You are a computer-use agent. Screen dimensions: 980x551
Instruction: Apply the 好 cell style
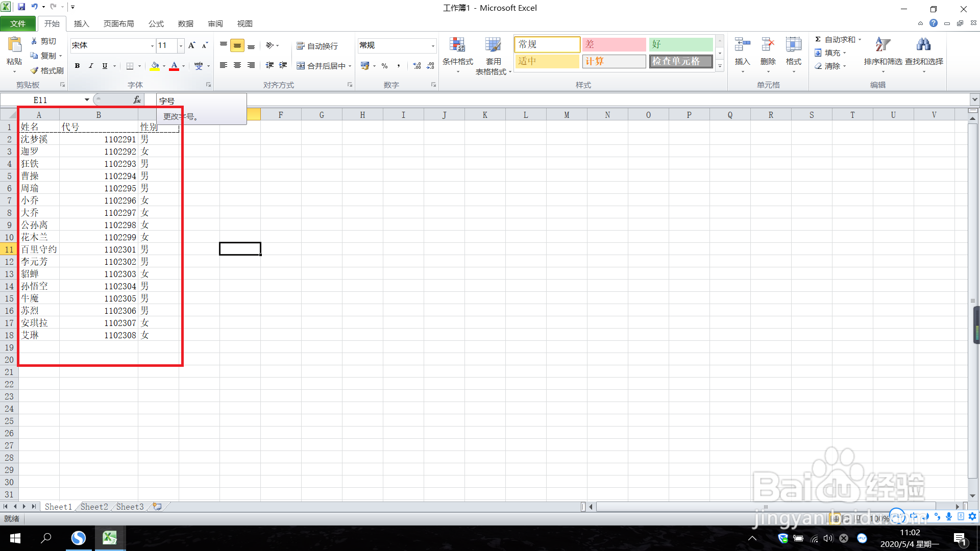click(x=680, y=44)
